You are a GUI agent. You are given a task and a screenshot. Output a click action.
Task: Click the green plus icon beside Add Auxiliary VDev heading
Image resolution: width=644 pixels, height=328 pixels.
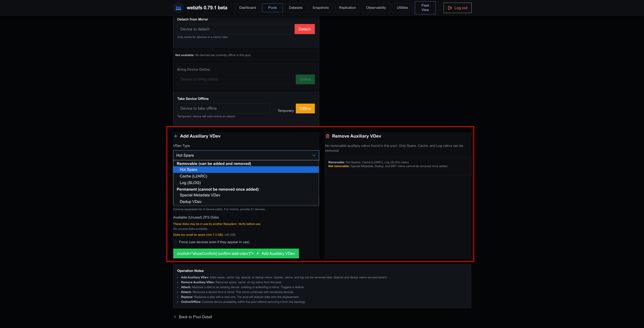point(175,136)
